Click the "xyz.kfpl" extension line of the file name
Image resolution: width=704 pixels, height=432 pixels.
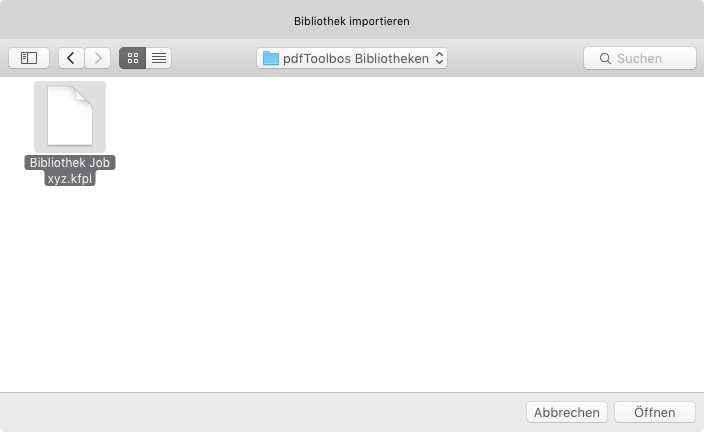(x=70, y=178)
